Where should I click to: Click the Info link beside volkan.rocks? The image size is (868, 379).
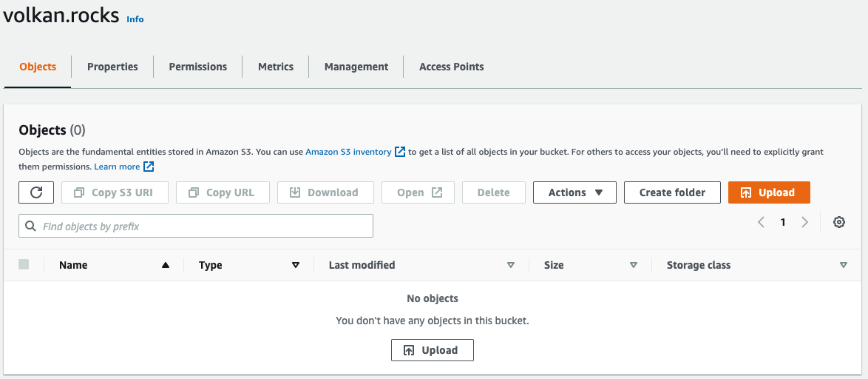(x=135, y=19)
